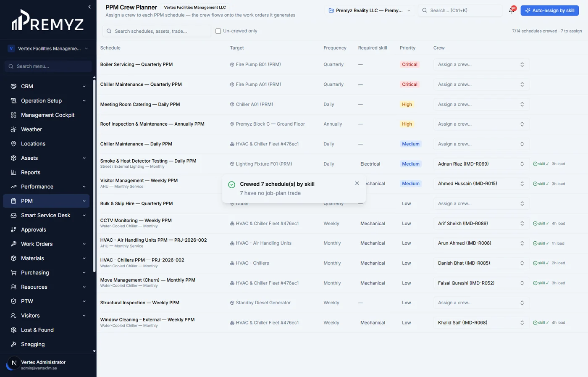Open the Management Cockpit menu item
The height and width of the screenshot is (377, 588).
click(x=46, y=115)
